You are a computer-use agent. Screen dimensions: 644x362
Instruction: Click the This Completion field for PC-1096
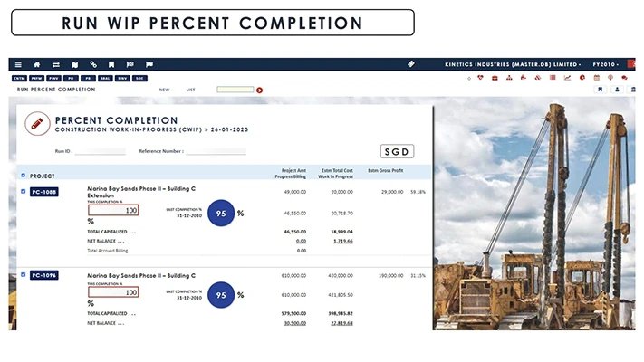tap(113, 292)
